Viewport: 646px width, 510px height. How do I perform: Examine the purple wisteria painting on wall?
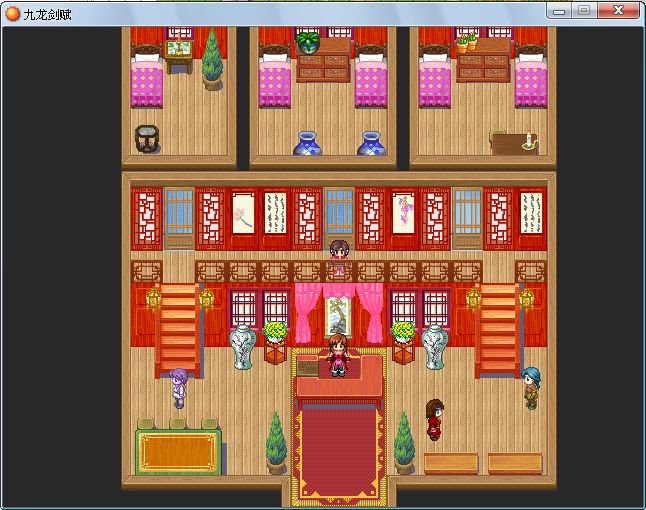click(403, 213)
